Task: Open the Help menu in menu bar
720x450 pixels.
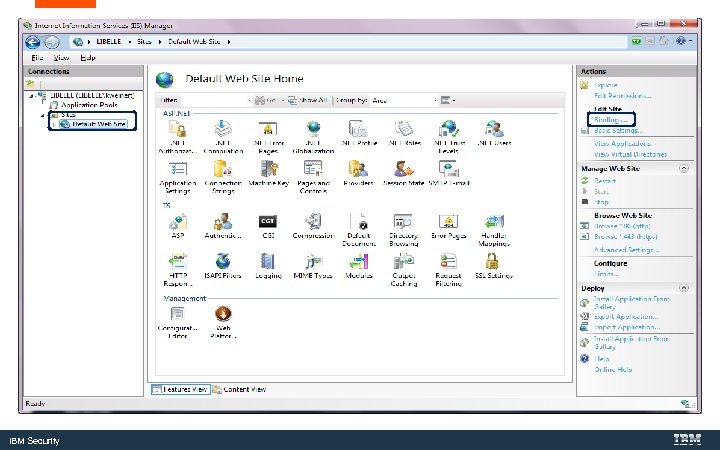Action: click(x=88, y=57)
